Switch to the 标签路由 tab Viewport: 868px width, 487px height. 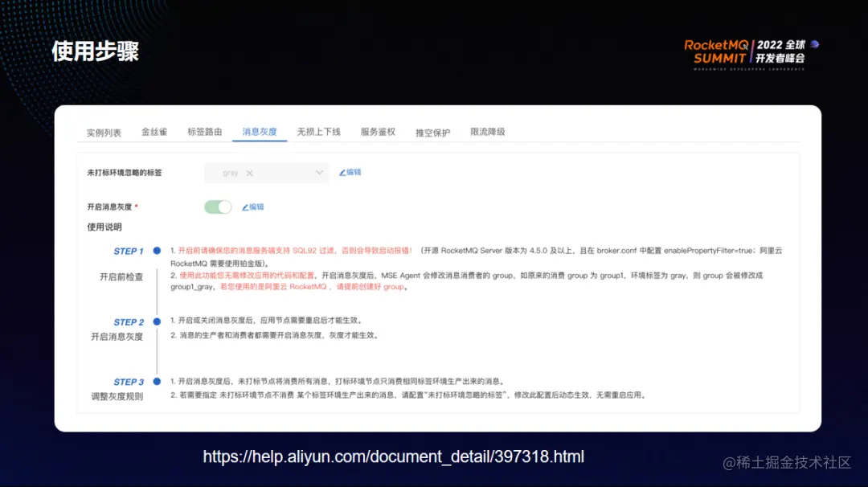204,132
